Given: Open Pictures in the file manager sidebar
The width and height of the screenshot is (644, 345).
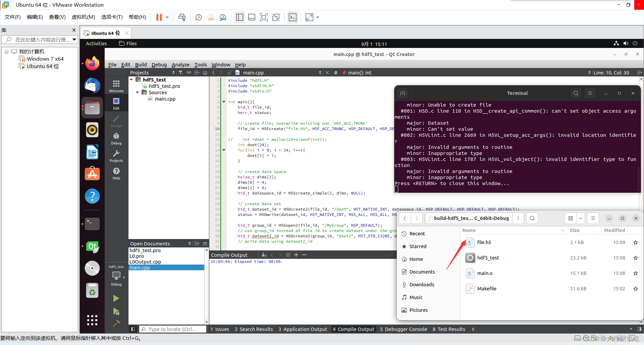Looking at the screenshot, I should click(418, 310).
